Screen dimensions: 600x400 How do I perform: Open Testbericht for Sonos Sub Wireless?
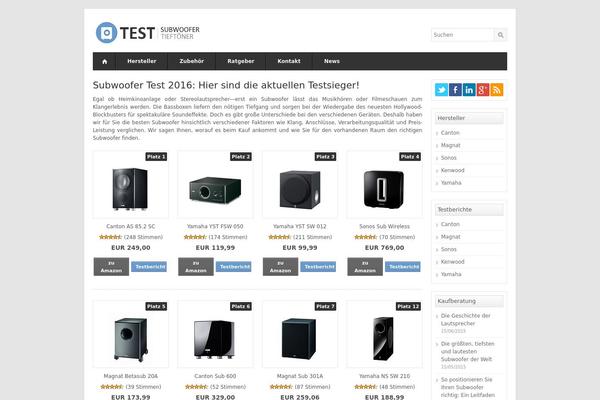403,267
